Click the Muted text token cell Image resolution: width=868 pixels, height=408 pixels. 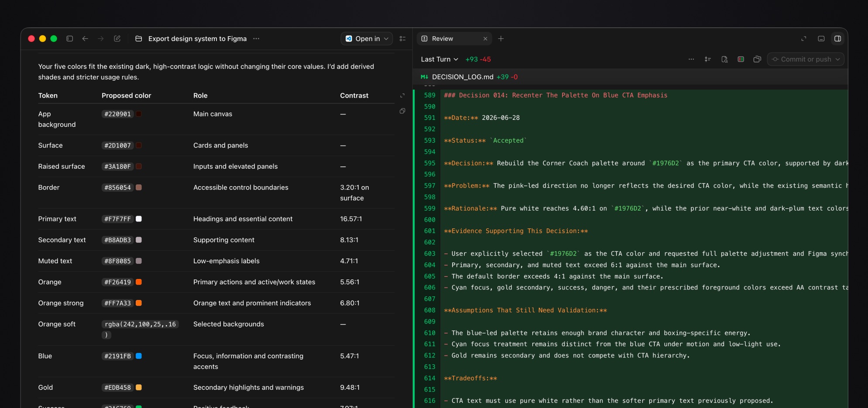[55, 261]
